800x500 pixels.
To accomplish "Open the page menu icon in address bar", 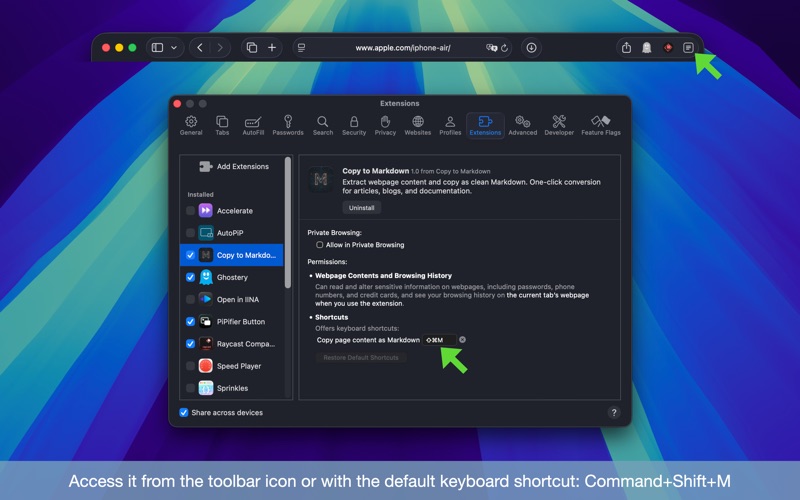I will pos(302,47).
